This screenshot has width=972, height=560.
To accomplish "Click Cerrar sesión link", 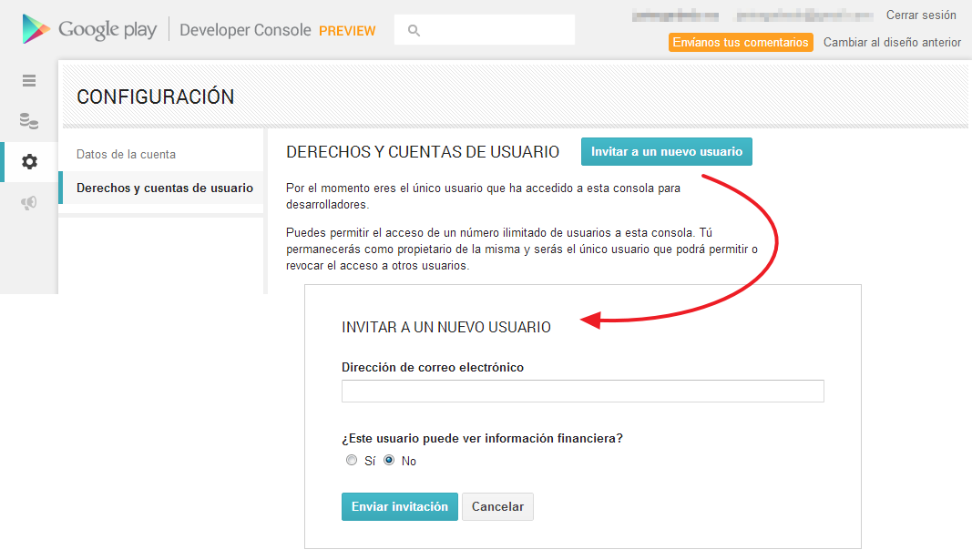I will coord(921,15).
